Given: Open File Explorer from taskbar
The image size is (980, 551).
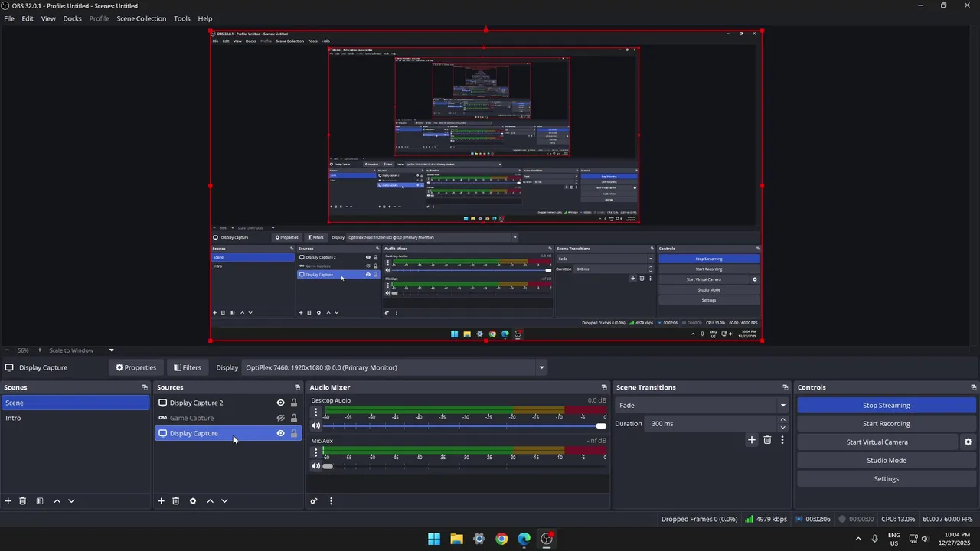Looking at the screenshot, I should point(456,539).
